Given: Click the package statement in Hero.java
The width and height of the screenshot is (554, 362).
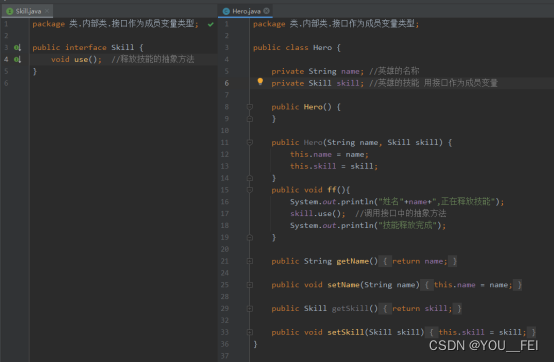Looking at the screenshot, I should click(336, 24).
